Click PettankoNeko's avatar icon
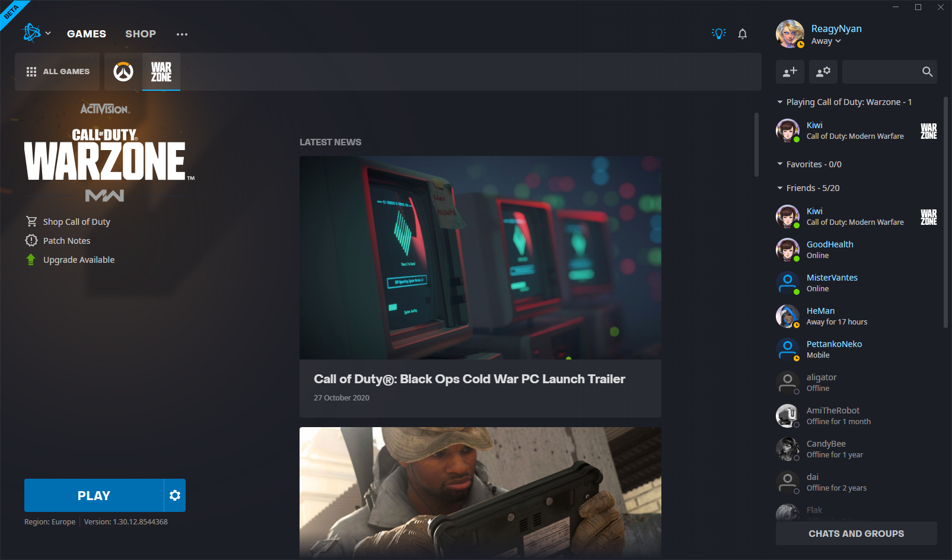The width and height of the screenshot is (952, 560). point(788,349)
